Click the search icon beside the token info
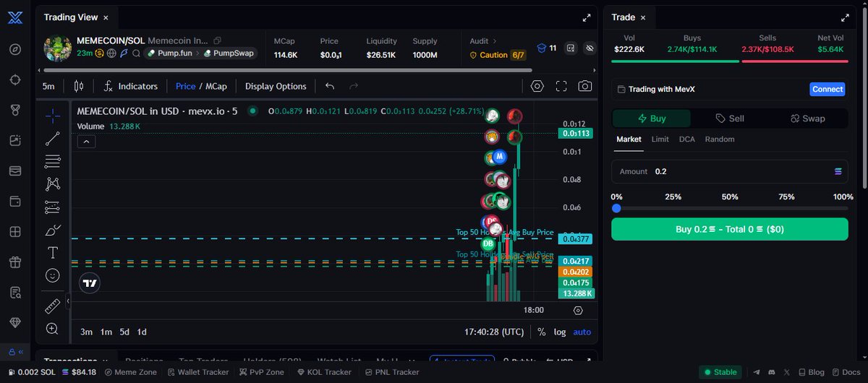868x383 pixels. (136, 53)
